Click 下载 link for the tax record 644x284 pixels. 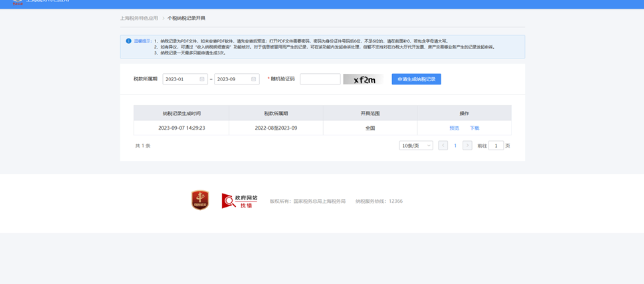tap(475, 128)
